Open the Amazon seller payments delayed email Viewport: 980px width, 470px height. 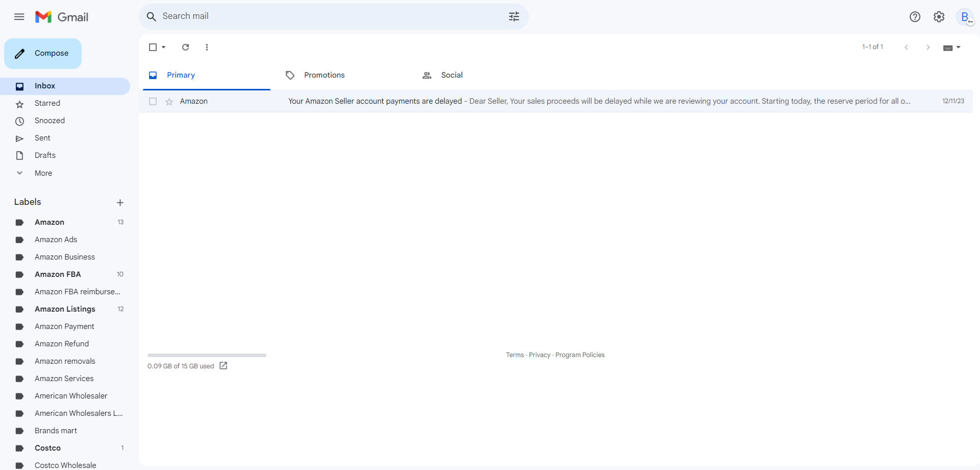click(556, 101)
